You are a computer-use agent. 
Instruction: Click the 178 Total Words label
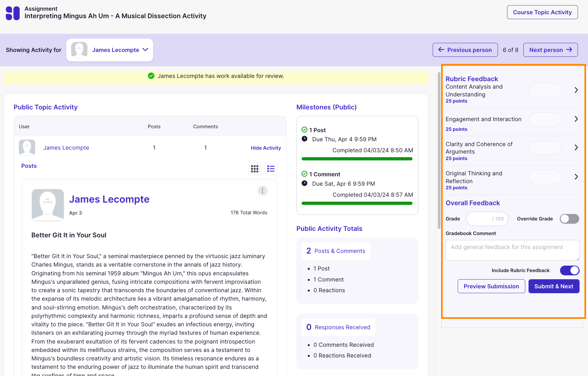249,213
